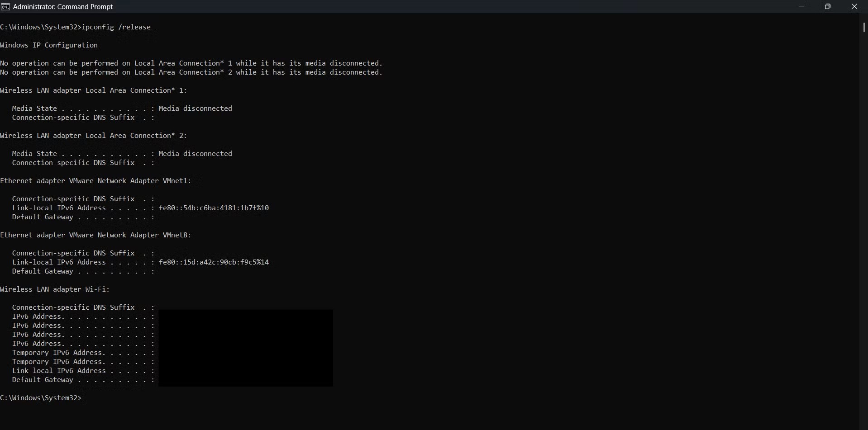This screenshot has height=430, width=868.
Task: Click the blacked-out redacted Wi-Fi address block
Action: click(246, 348)
